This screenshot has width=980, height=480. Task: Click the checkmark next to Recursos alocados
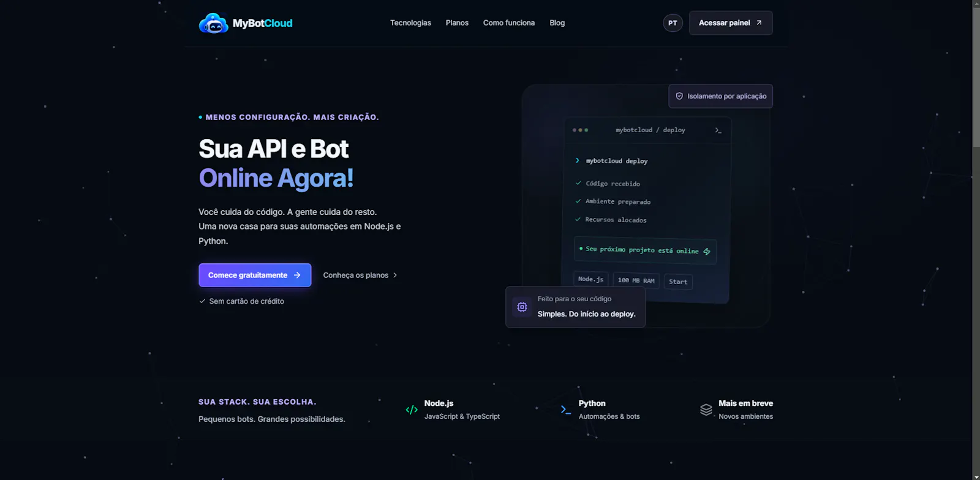pyautogui.click(x=578, y=219)
